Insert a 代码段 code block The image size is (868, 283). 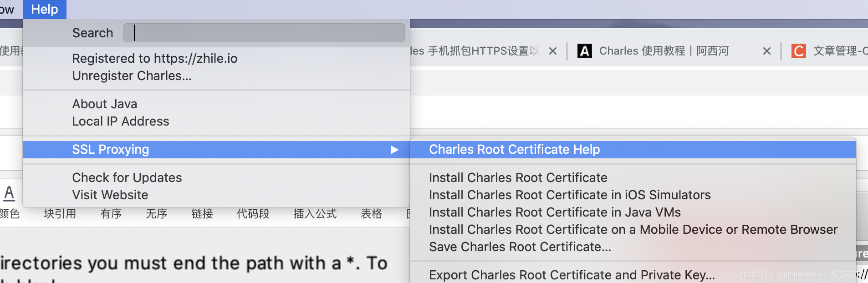tap(253, 213)
